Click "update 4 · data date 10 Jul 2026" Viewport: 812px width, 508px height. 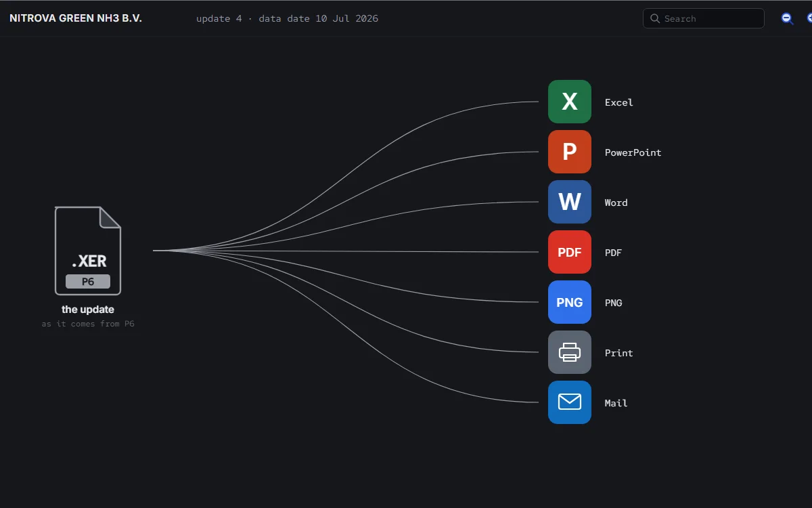tap(287, 18)
